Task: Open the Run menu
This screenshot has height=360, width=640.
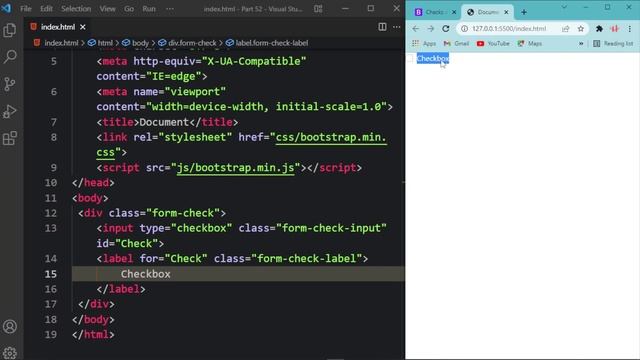Action: coord(149,9)
